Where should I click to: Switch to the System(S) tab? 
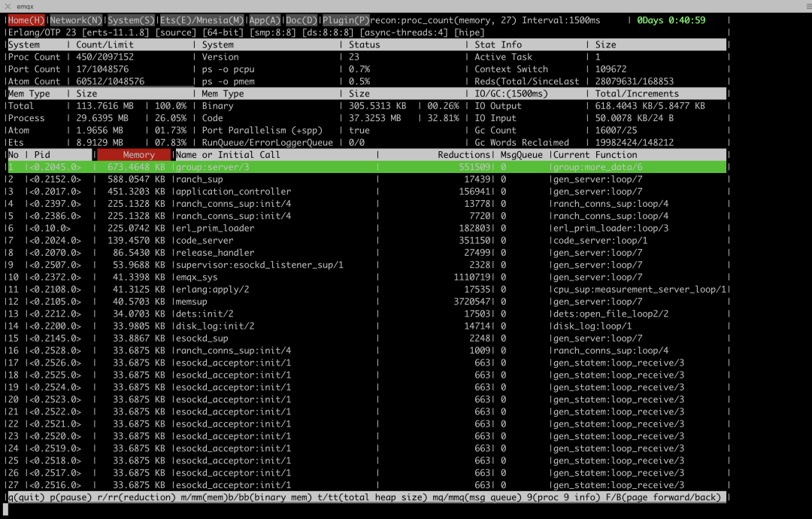click(131, 20)
